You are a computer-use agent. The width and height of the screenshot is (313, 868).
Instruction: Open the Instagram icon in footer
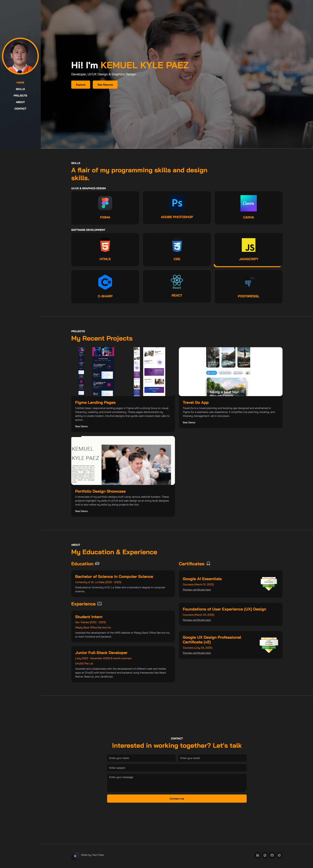(x=279, y=855)
